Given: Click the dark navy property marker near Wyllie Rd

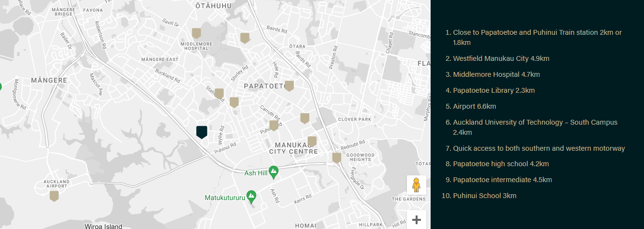Looking at the screenshot, I should [x=202, y=131].
